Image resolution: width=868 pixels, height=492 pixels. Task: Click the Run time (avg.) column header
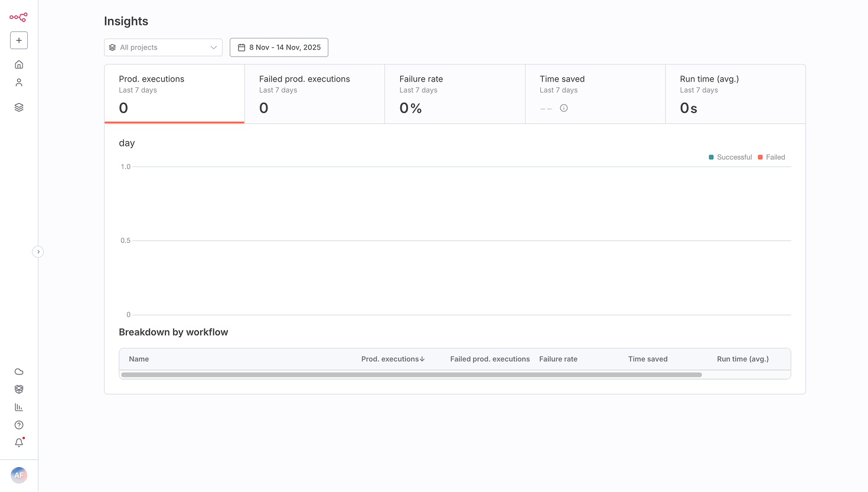pos(743,359)
